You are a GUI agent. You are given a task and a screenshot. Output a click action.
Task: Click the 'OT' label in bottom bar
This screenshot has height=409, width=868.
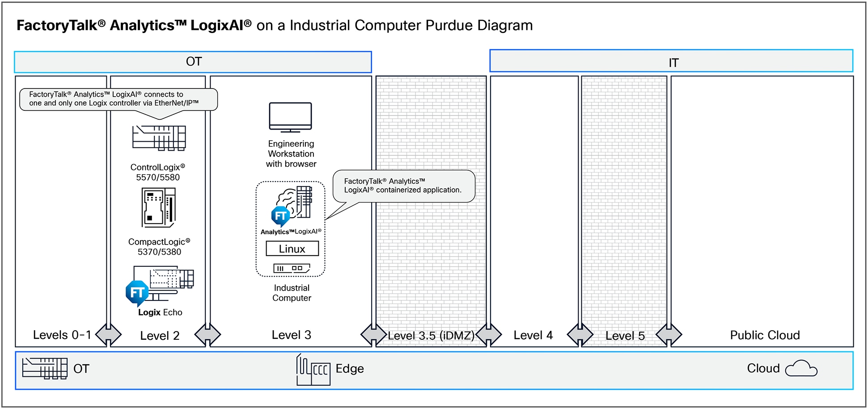coord(81,369)
